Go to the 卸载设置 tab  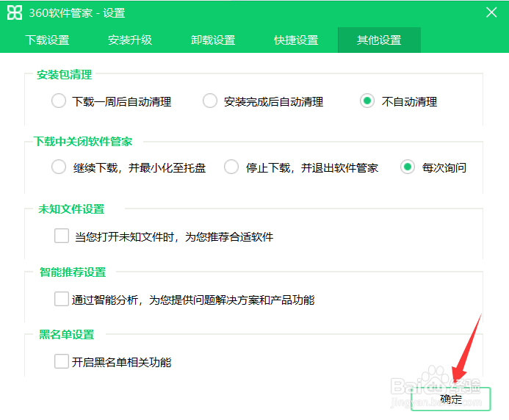tap(213, 40)
